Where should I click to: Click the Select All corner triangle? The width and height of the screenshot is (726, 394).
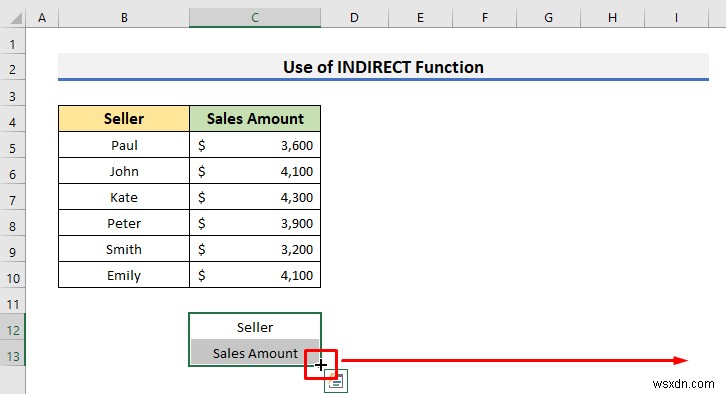(16, 18)
